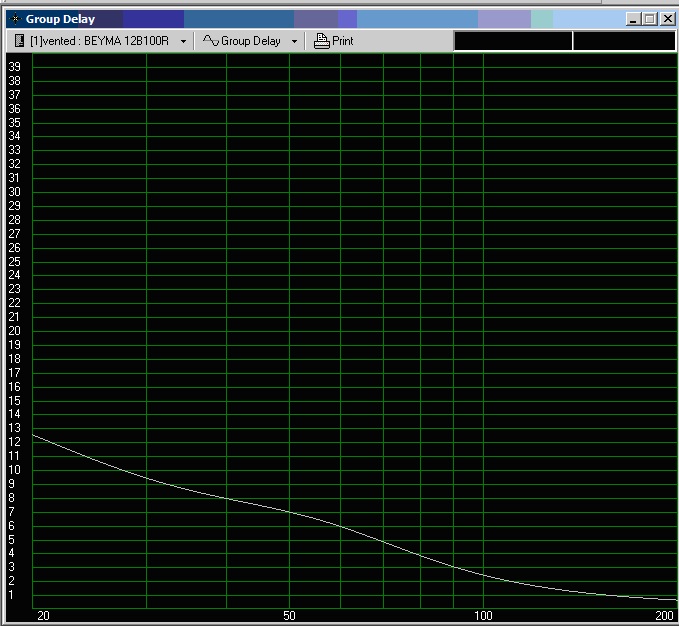Click the left black readout box

[x=513, y=41]
